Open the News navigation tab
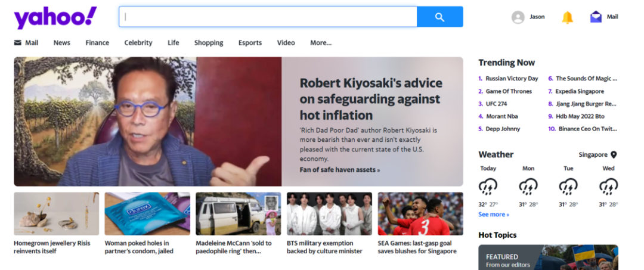 click(61, 43)
